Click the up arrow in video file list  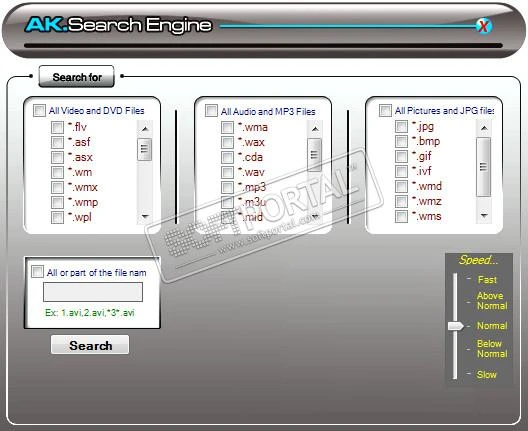145,129
